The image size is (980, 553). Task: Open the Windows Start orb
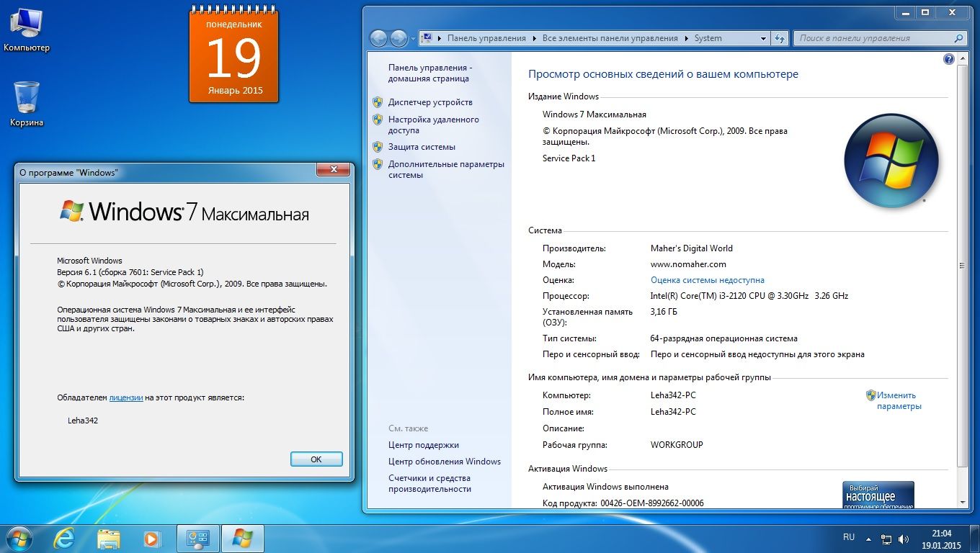[18, 539]
